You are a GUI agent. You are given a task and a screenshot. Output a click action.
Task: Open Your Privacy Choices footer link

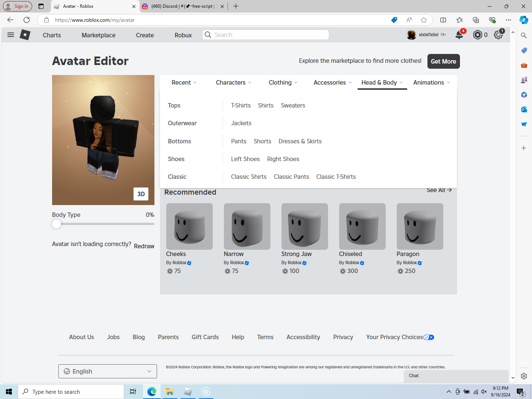click(400, 337)
